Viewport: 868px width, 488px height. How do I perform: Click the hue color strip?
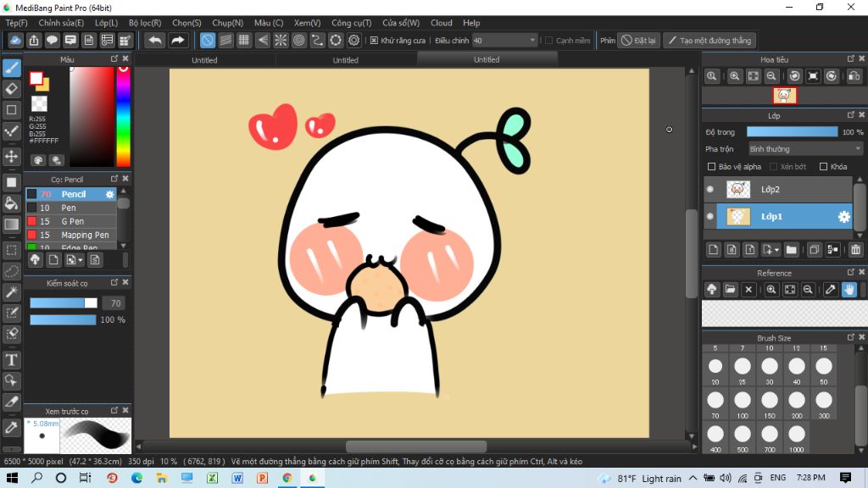point(124,116)
